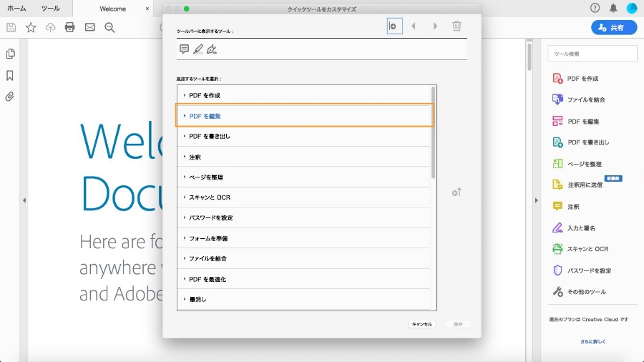Select the Welcome document tab
The image size is (644, 362).
tap(112, 9)
